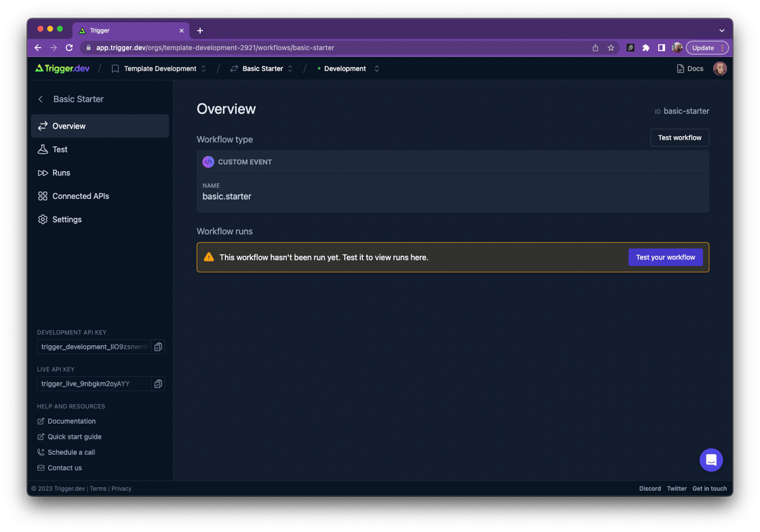Click the basic.starter event name

227,196
